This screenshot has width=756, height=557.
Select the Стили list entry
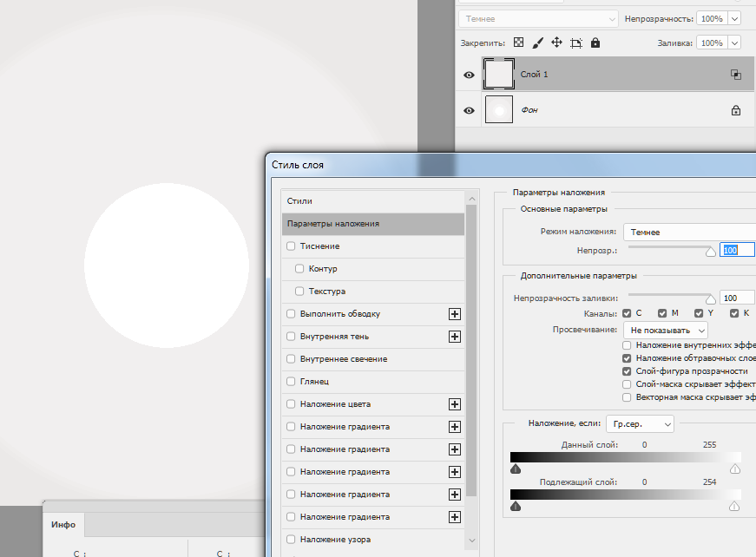(x=373, y=201)
